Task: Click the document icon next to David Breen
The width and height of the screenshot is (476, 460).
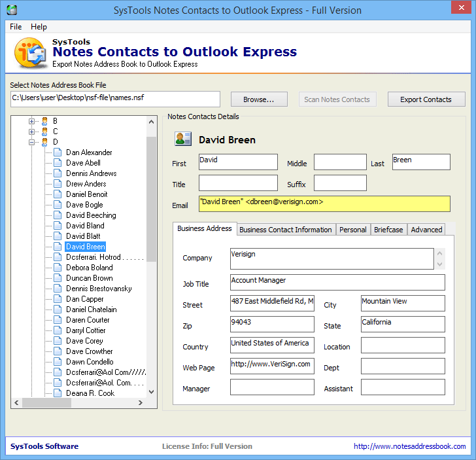Action: tap(58, 247)
